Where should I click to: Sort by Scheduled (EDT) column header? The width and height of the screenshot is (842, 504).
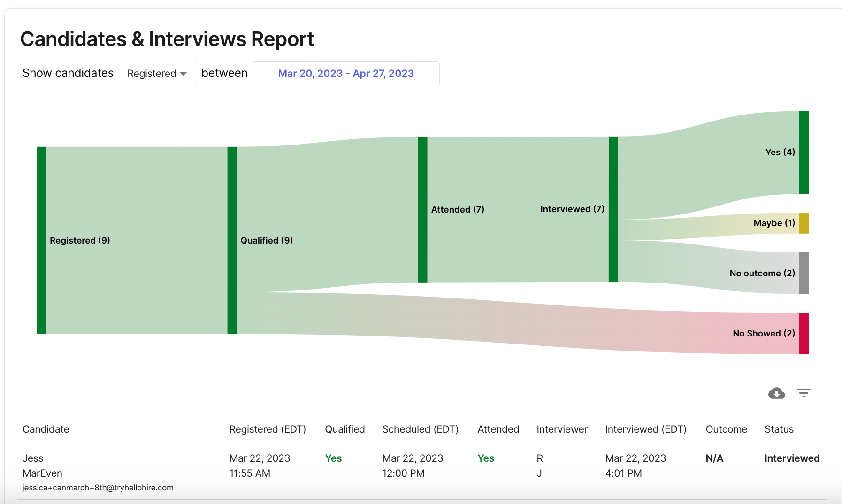(421, 429)
